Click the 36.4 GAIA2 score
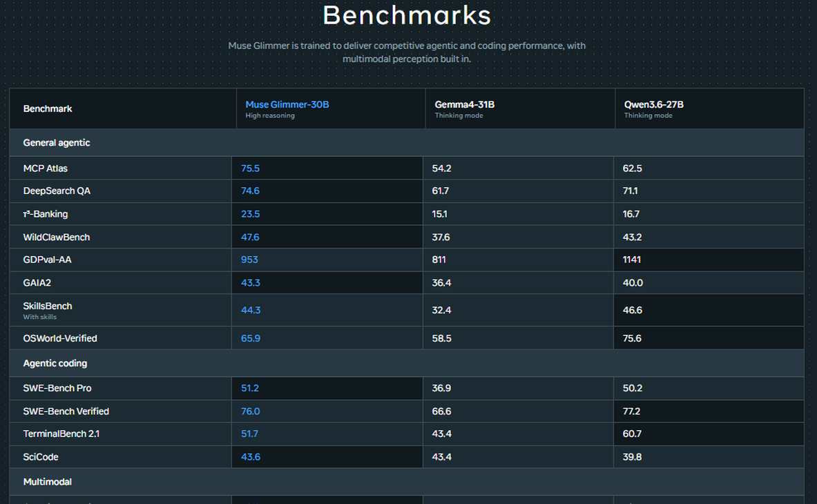 pyautogui.click(x=441, y=282)
